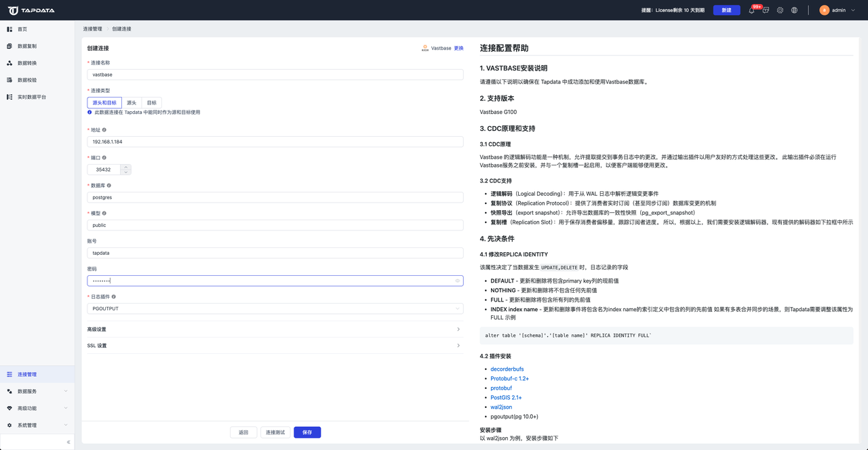The width and height of the screenshot is (868, 450).
Task: Click the 数据复制 sidebar icon
Action: (9, 46)
